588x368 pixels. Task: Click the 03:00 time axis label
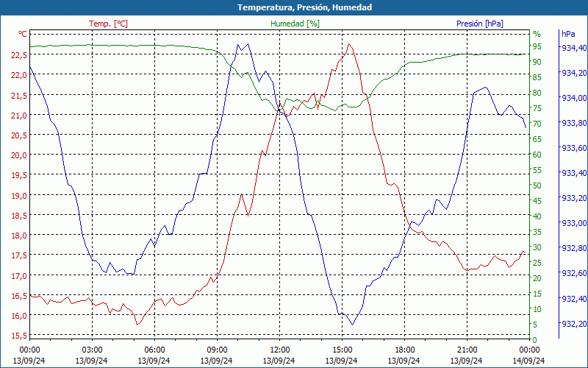pos(92,350)
